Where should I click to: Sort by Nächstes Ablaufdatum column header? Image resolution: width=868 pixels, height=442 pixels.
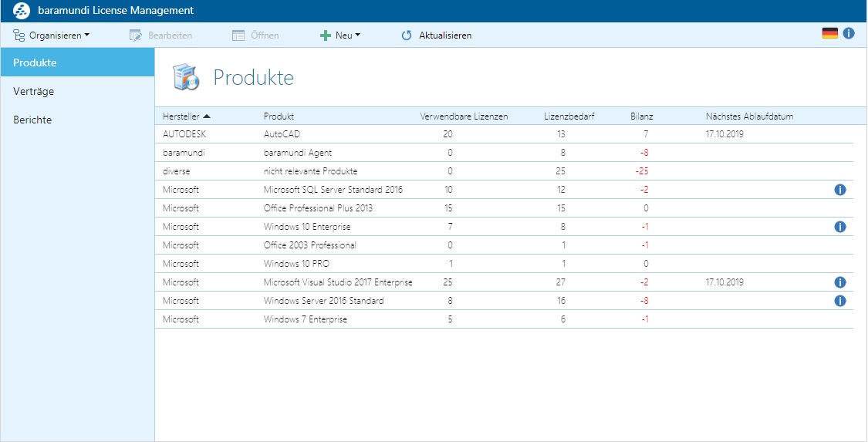coord(749,116)
